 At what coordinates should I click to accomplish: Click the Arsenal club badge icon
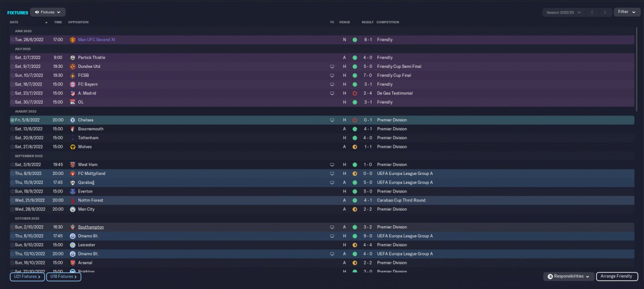pos(73,263)
